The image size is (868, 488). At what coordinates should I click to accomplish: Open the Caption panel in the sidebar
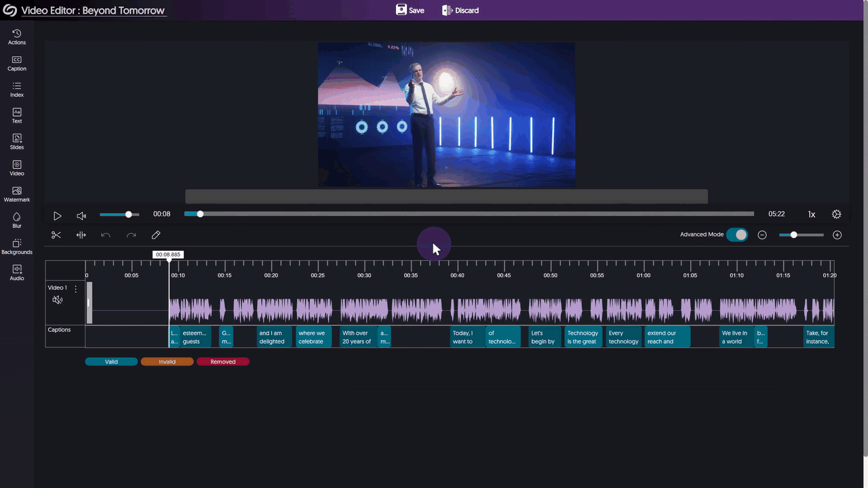pos(16,62)
